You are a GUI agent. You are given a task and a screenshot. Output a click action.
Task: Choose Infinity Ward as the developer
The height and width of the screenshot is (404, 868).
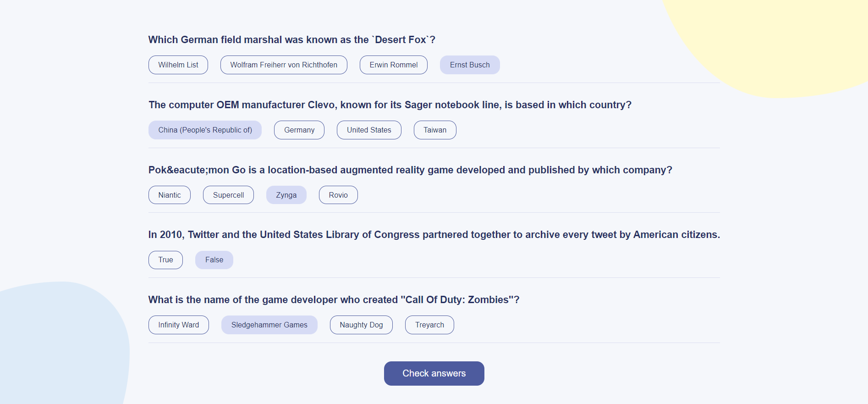pyautogui.click(x=179, y=325)
